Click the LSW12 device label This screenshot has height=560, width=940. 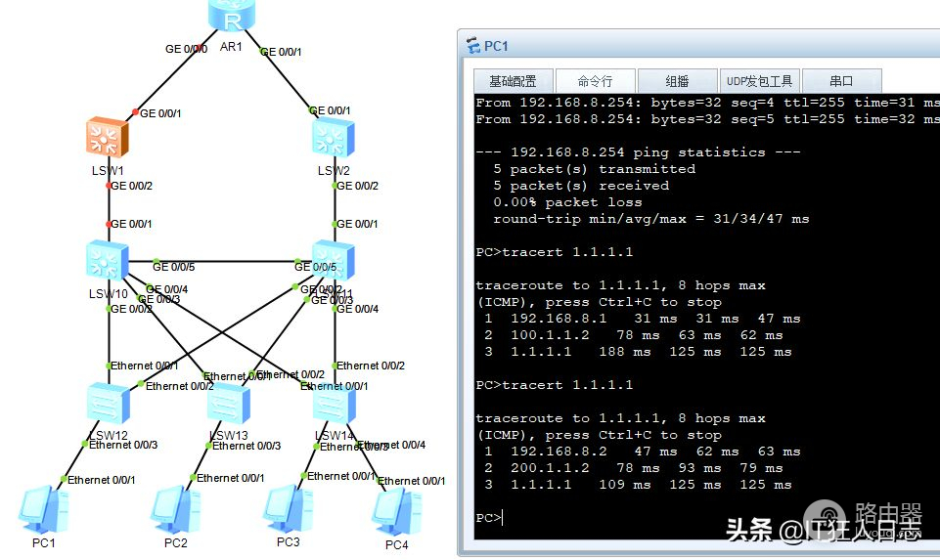[x=109, y=436]
